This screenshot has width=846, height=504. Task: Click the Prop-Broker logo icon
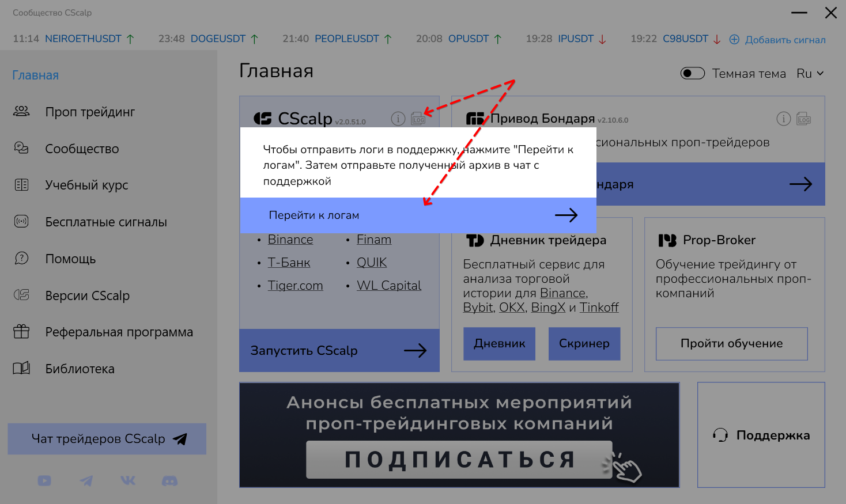point(667,240)
